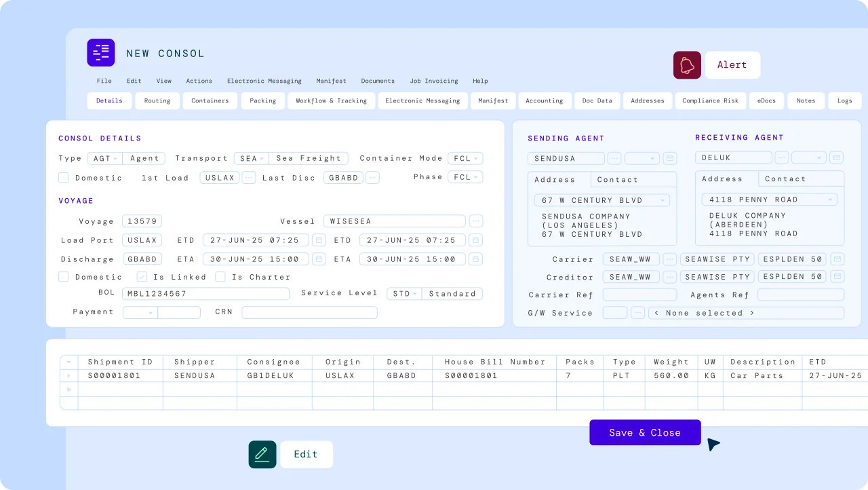Open small dropdown beside Receiving Agent ellipsis

(x=809, y=157)
